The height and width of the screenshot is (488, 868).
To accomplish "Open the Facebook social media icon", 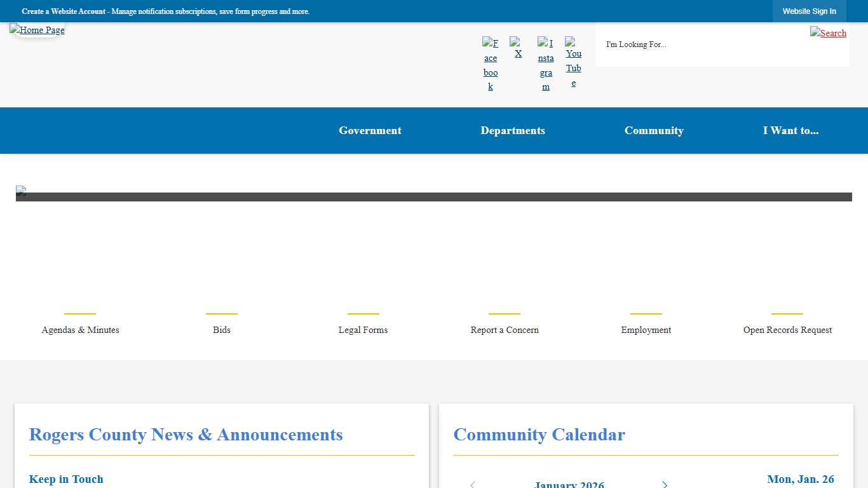I will (490, 64).
